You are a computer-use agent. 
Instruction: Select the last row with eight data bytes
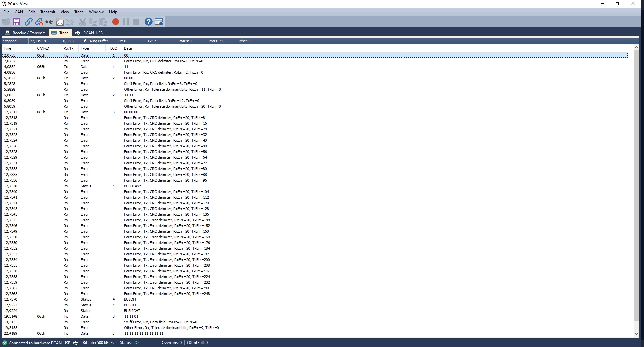[315, 333]
